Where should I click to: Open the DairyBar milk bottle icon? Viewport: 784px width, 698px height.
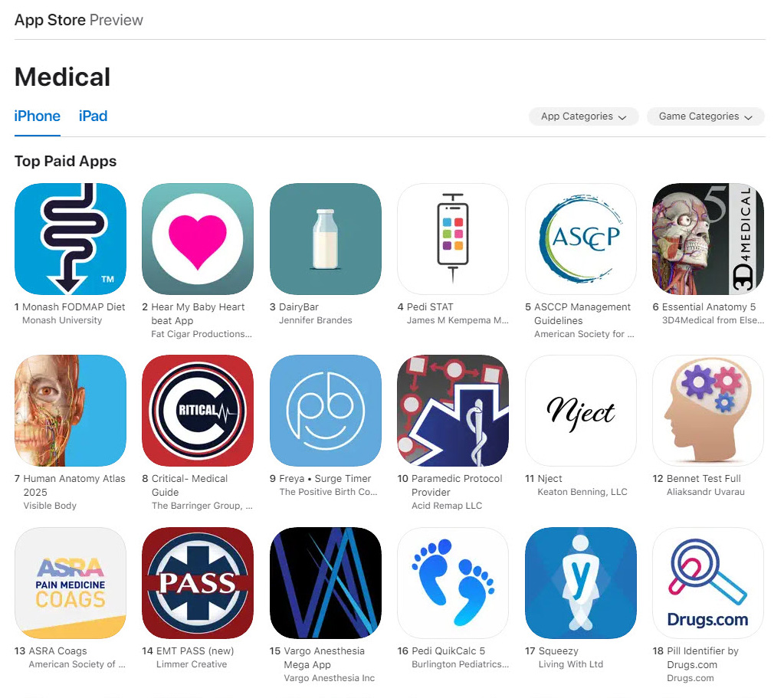(x=326, y=239)
